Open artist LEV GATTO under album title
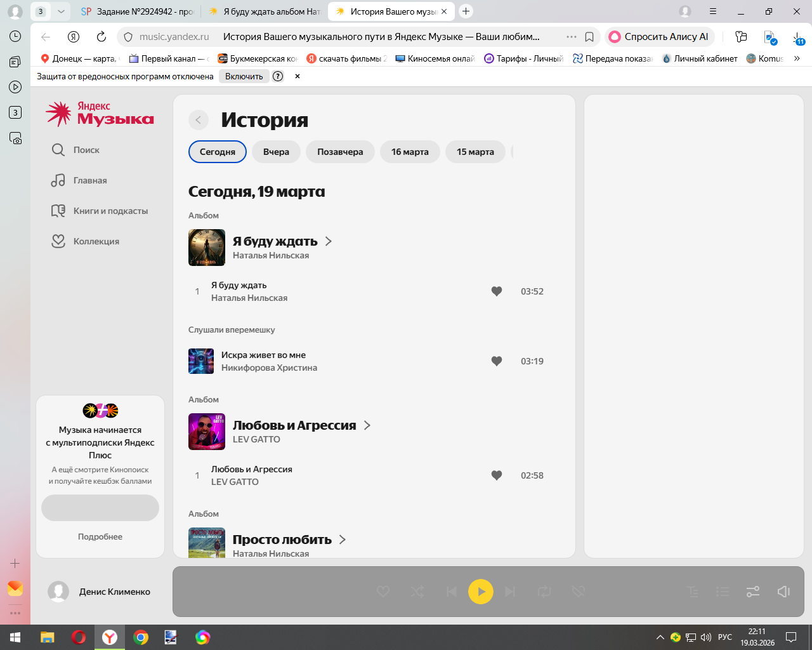Screen dimensions: 812x650 point(256,439)
